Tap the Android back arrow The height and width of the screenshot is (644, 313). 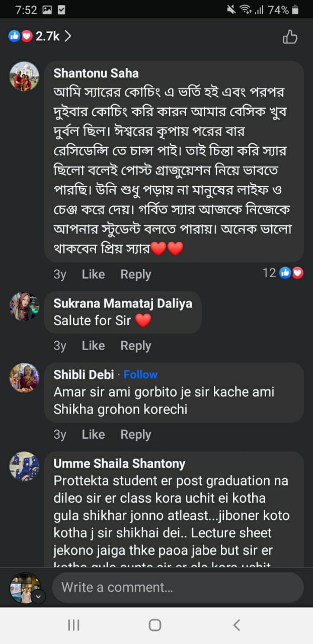pyautogui.click(x=237, y=625)
